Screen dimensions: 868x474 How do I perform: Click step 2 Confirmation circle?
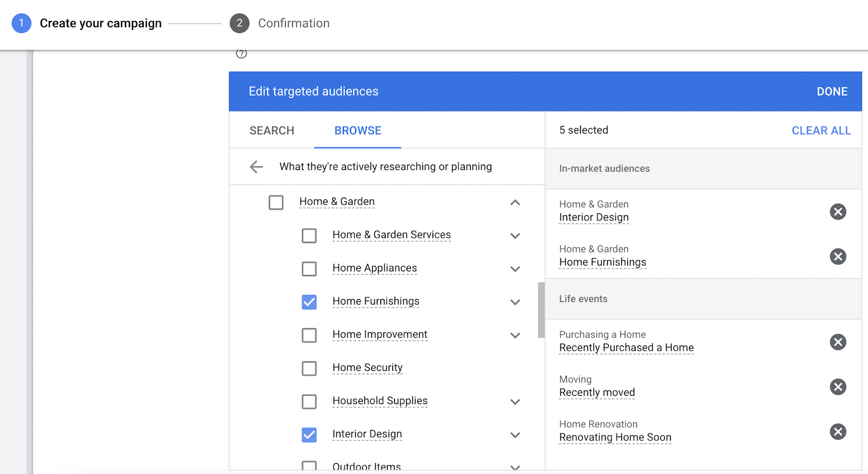pyautogui.click(x=239, y=23)
